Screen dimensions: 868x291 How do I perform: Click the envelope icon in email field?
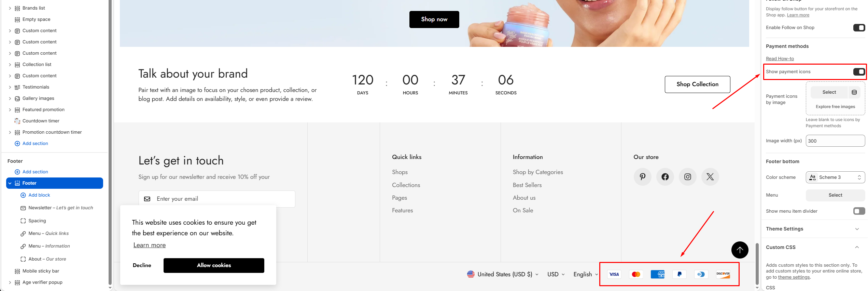147,199
